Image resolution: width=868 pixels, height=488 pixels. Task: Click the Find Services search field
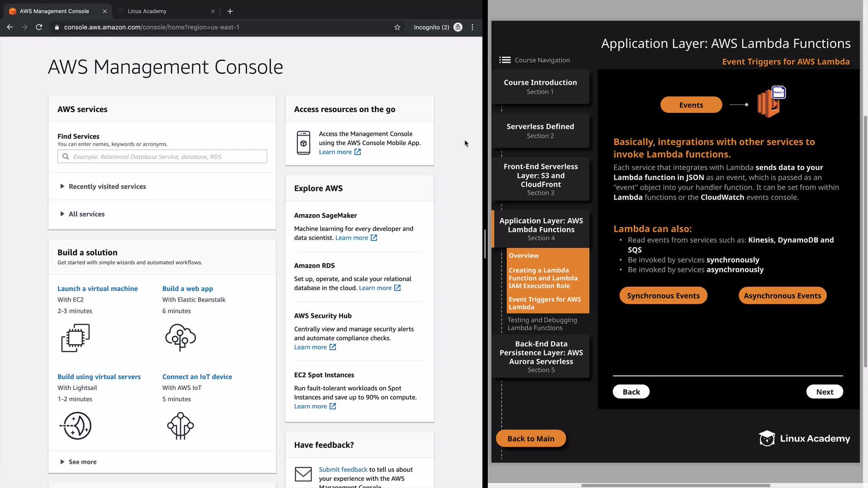(x=162, y=157)
